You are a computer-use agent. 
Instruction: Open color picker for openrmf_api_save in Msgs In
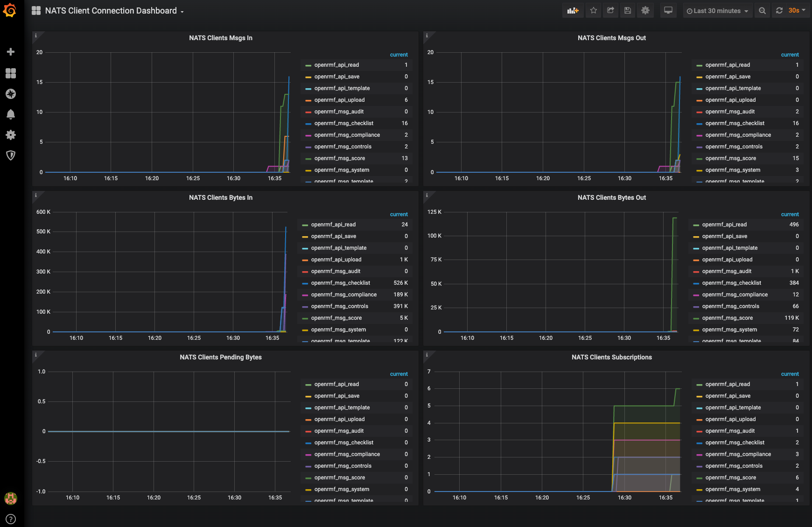tap(308, 77)
